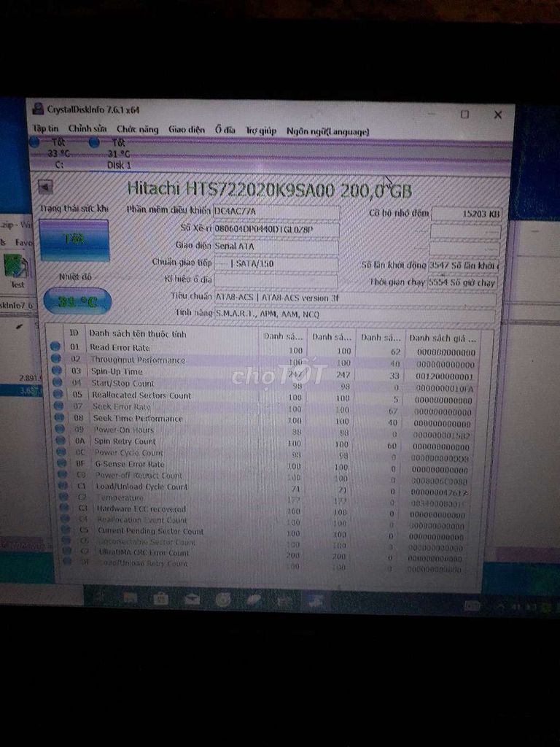Click the previous disk arrow button
The height and width of the screenshot is (747, 560).
pos(45,187)
